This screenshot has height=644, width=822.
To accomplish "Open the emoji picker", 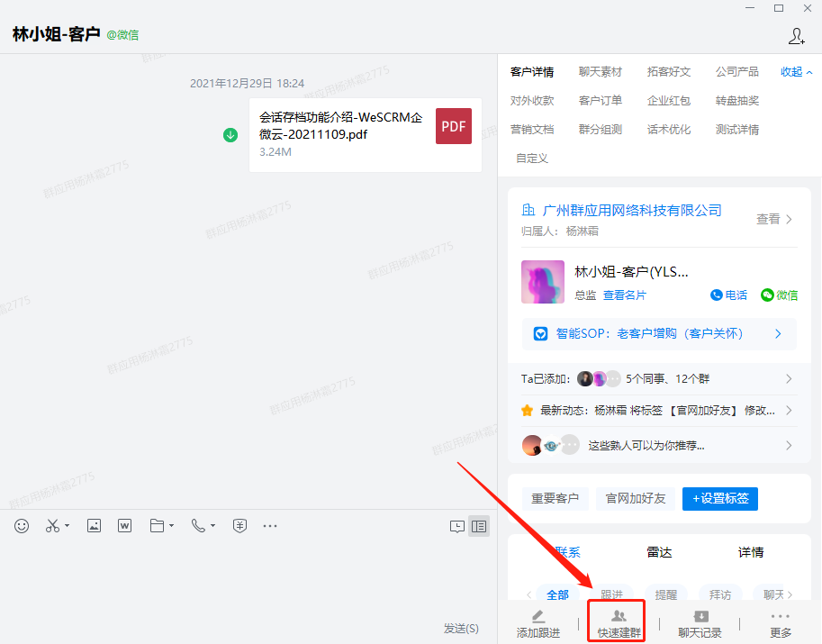I will pos(22,526).
